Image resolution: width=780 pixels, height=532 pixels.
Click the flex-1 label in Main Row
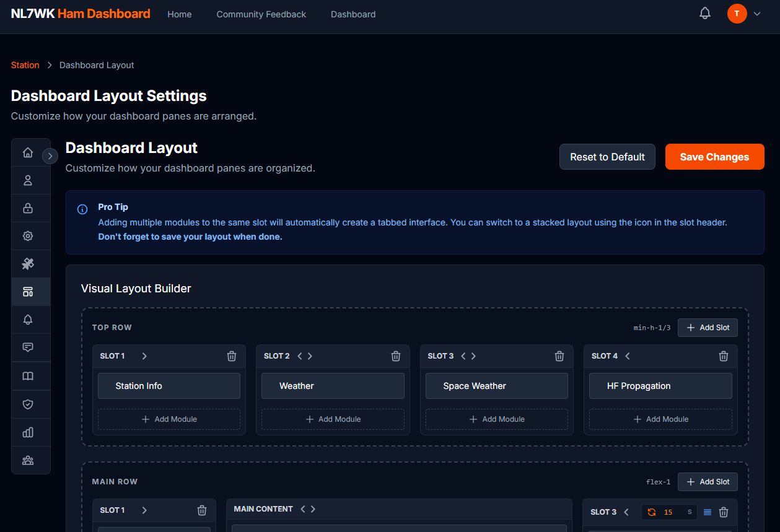click(658, 482)
